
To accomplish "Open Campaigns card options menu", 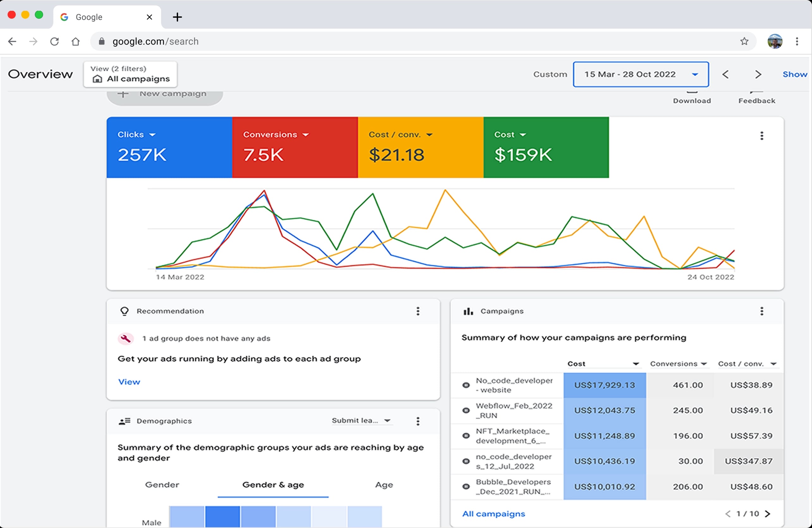I will pyautogui.click(x=761, y=311).
